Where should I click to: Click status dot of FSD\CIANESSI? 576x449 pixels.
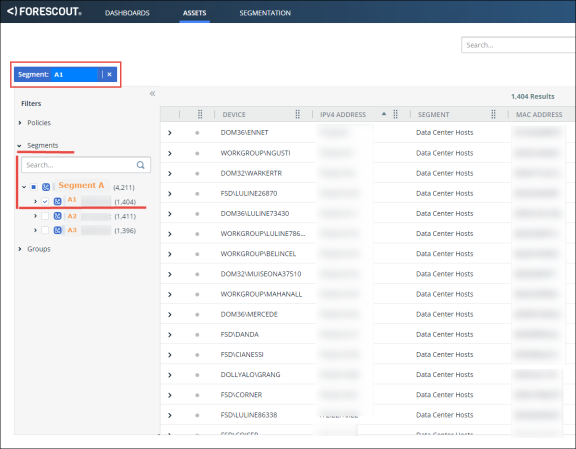pos(197,355)
